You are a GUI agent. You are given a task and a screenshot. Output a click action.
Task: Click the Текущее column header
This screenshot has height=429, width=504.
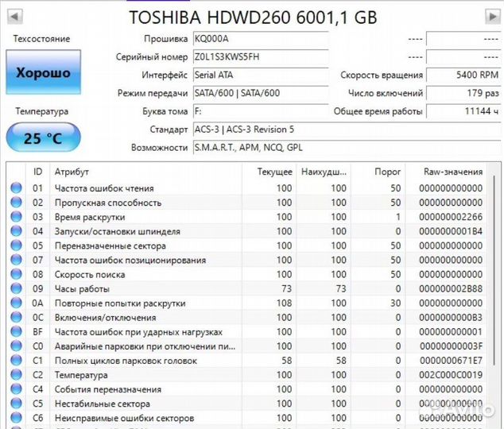(275, 172)
